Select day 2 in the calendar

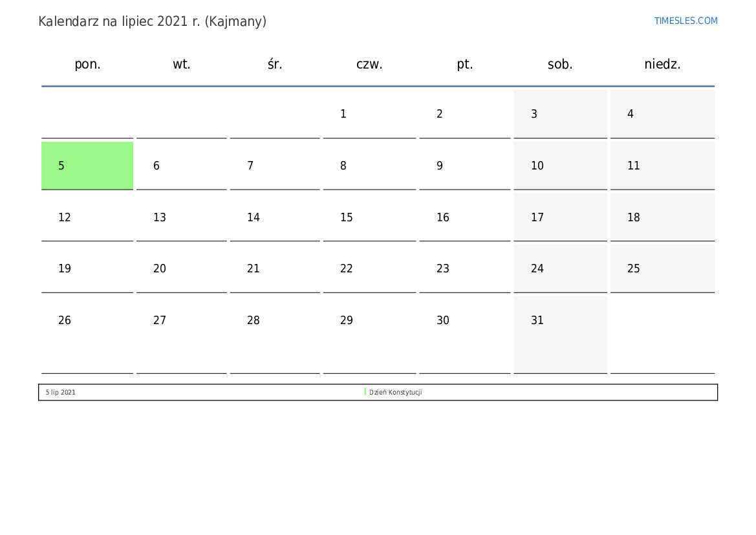click(x=465, y=114)
